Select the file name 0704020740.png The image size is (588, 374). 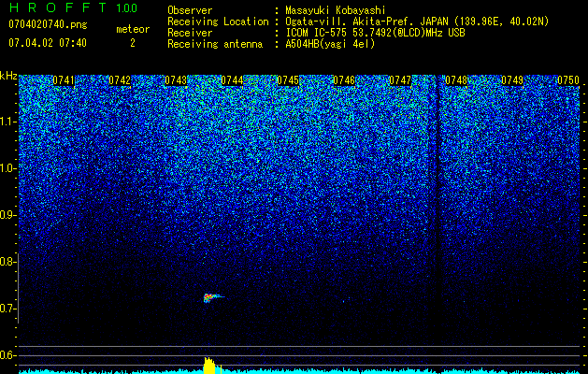coord(48,24)
